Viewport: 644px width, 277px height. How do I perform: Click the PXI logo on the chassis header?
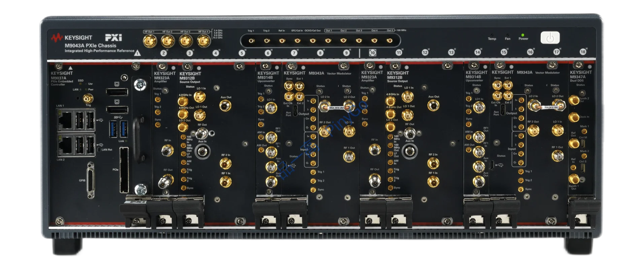113,37
